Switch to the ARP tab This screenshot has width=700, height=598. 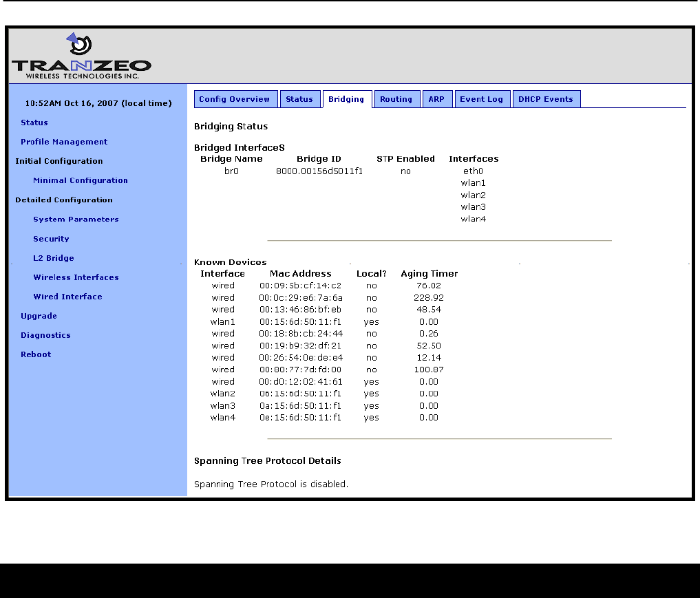(437, 99)
